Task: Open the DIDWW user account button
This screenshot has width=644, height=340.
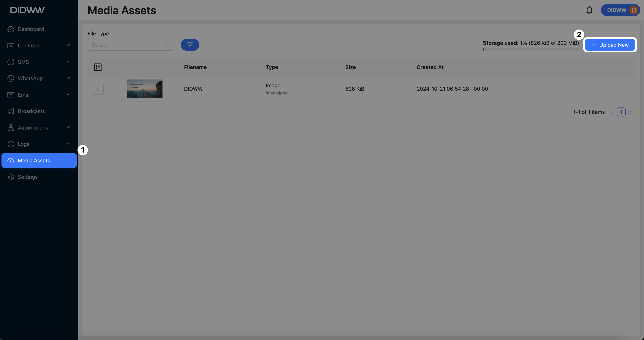Action: tap(620, 10)
